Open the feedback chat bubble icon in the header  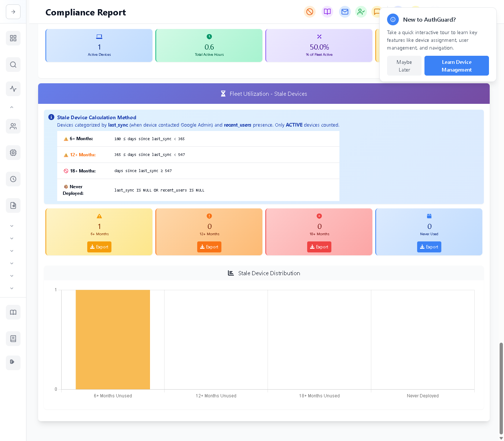point(377,12)
